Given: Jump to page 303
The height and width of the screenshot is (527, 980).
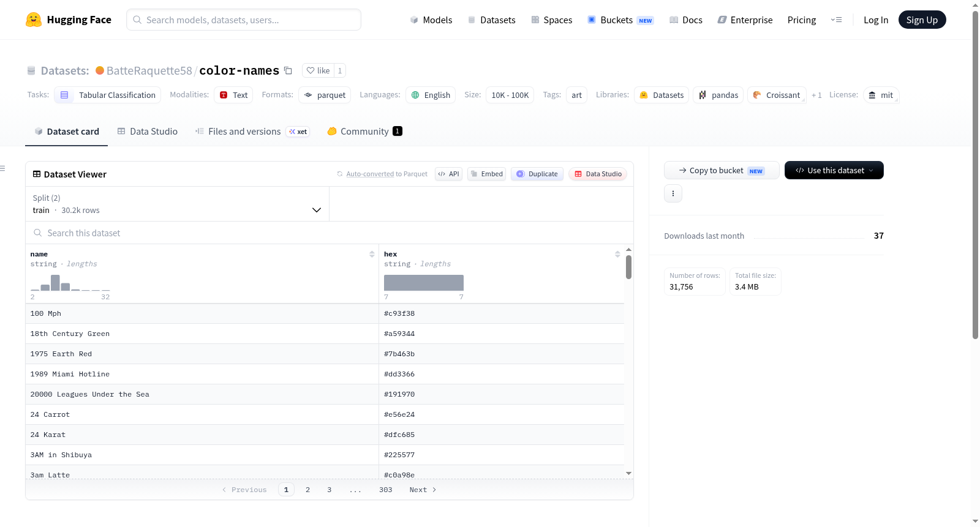Looking at the screenshot, I should tap(385, 490).
